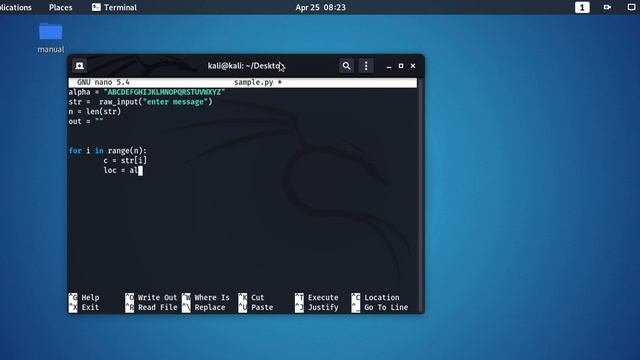Click the sample.py filename in nano header

tap(253, 82)
